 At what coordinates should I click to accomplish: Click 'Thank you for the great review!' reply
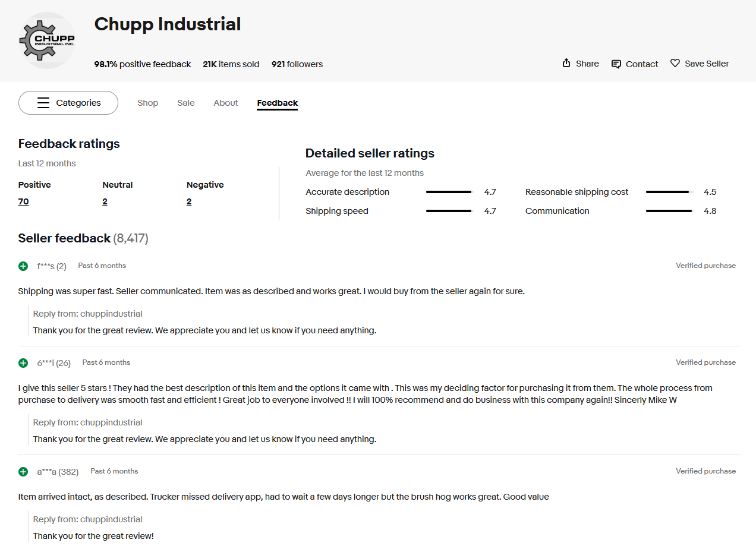click(93, 536)
